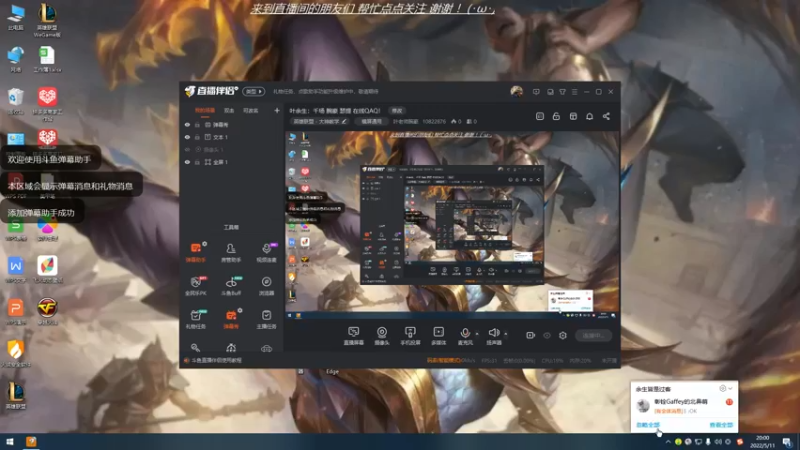Open the 礼物任务 gift task tool

tap(195, 319)
